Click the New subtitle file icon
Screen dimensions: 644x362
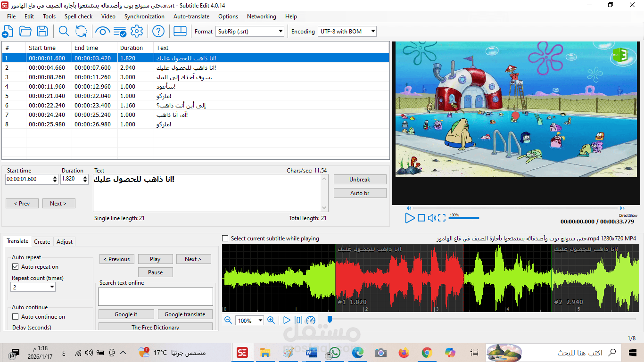pyautogui.click(x=8, y=32)
